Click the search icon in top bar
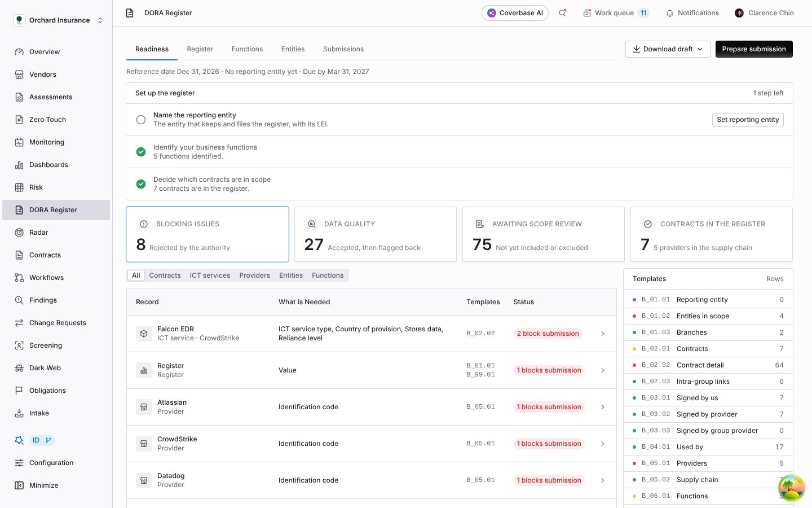 point(562,13)
